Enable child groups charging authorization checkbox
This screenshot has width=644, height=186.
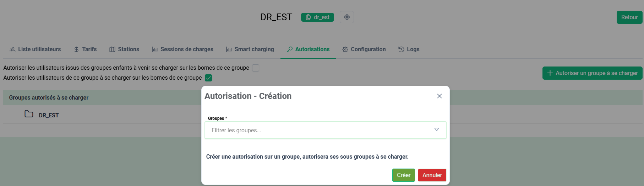coord(256,68)
